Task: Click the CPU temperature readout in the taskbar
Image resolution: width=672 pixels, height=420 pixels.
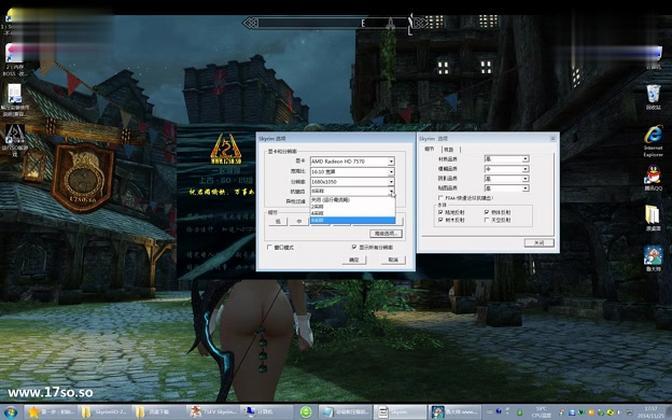Action: click(541, 412)
